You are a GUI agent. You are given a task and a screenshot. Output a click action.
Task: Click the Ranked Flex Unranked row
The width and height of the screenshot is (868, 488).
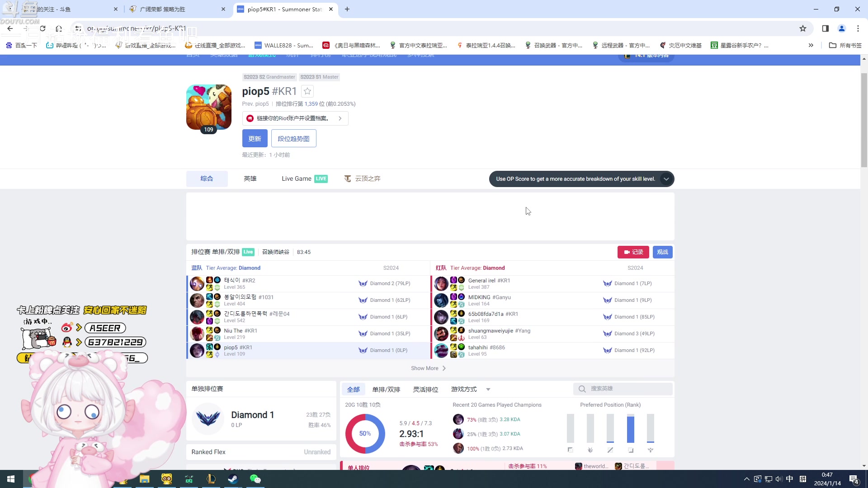click(261, 452)
